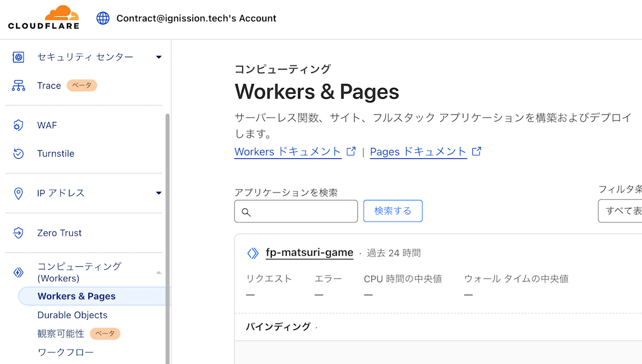The height and width of the screenshot is (364, 642).
Task: Click the IP アドレス location pin icon
Action: [x=18, y=193]
